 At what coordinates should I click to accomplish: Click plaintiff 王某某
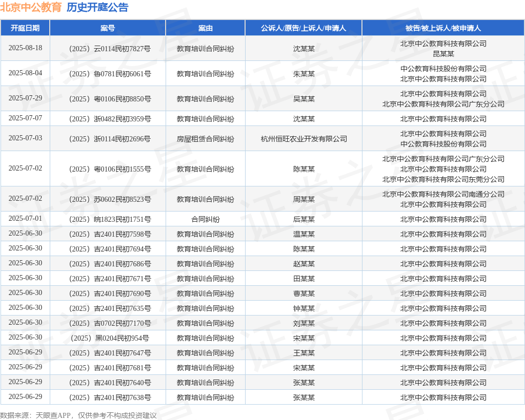point(304,353)
